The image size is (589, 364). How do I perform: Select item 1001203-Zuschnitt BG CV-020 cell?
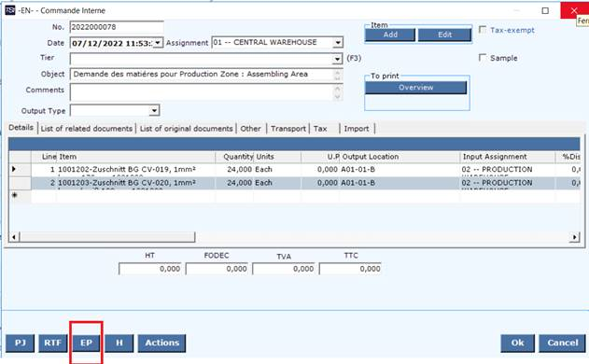click(136, 183)
